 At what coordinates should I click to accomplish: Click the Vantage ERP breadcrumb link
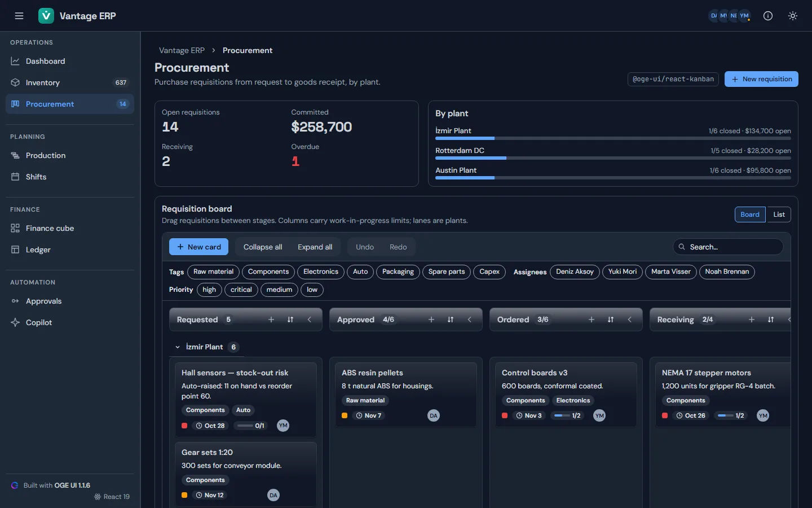point(182,50)
